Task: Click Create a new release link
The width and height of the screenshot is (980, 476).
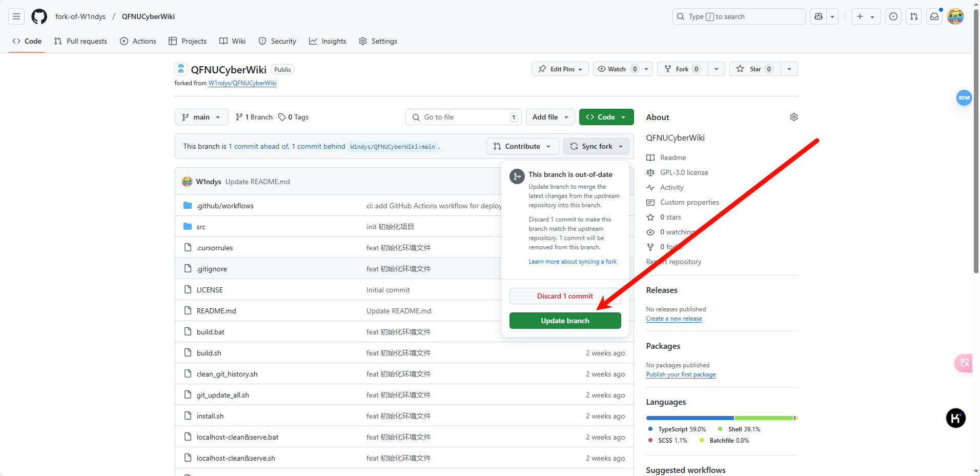Action: coord(674,319)
